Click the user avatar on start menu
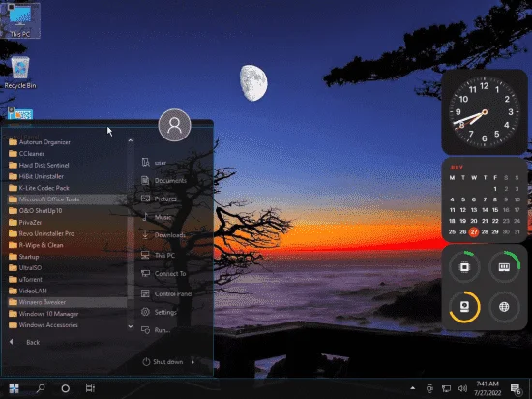This screenshot has width=532, height=399. pyautogui.click(x=175, y=125)
